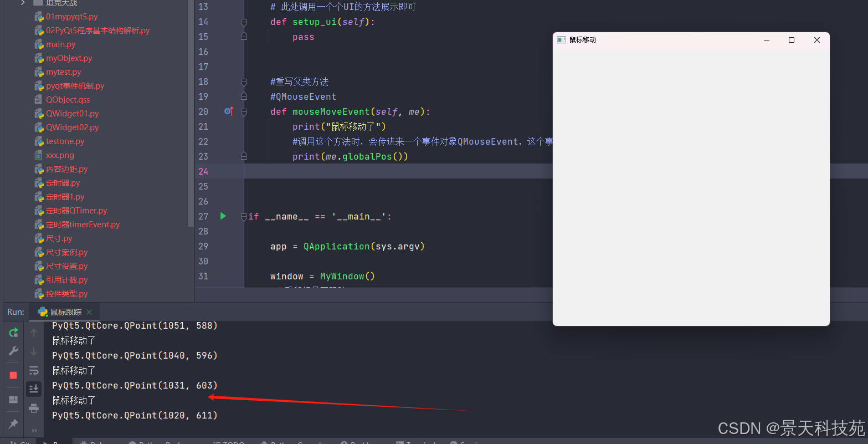Click the green run arrow at line 27
The width and height of the screenshot is (868, 444).
pos(223,216)
